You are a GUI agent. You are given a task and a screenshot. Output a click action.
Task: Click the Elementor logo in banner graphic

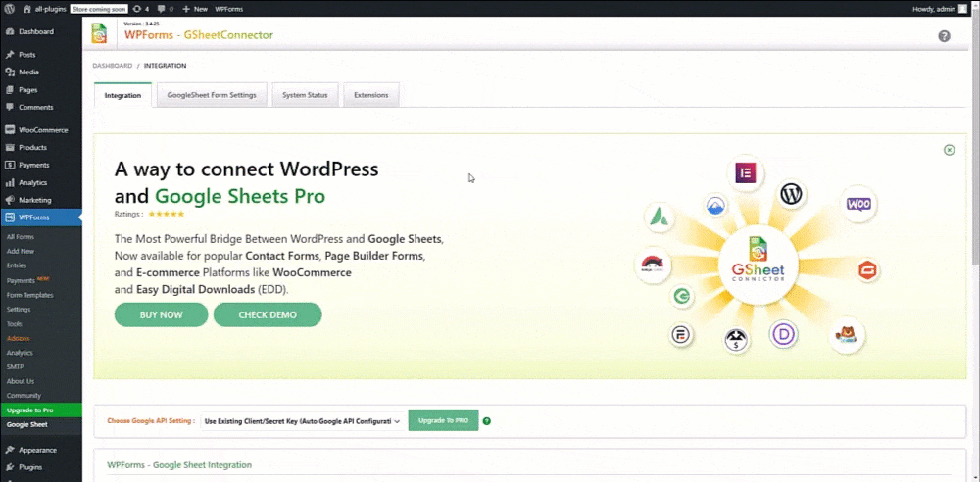(746, 171)
